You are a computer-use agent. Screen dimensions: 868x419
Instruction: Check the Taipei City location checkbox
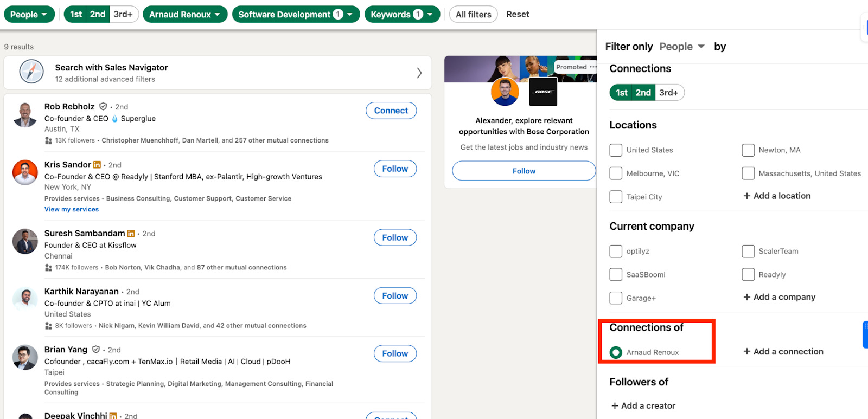pyautogui.click(x=616, y=197)
